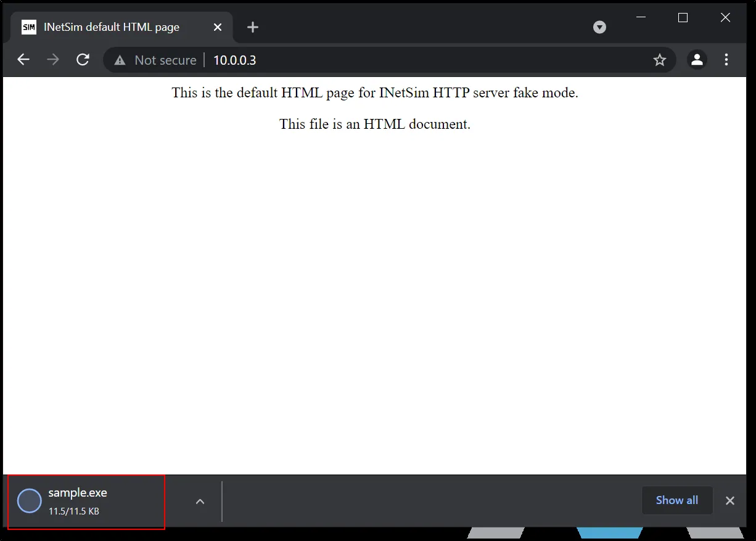Image resolution: width=756 pixels, height=541 pixels.
Task: Select the INetSim default HTML page tab
Action: (x=111, y=27)
